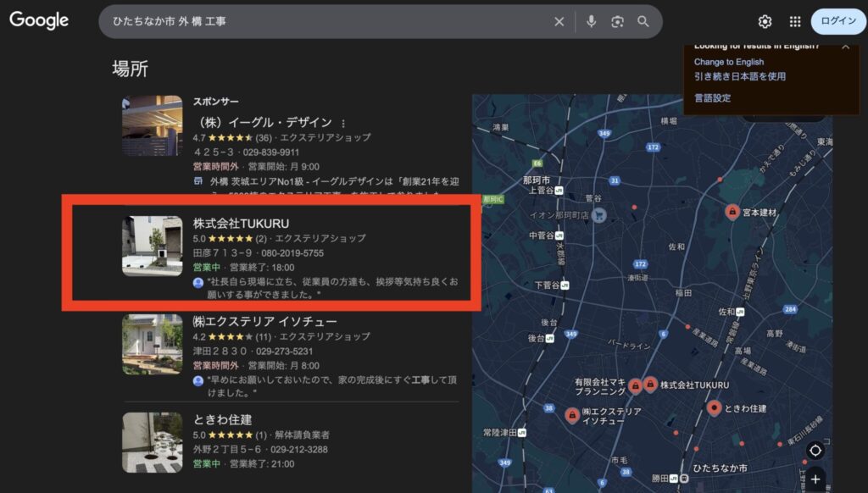This screenshot has height=493, width=868.
Task: Open ときわ住建 listing
Action: coord(222,419)
